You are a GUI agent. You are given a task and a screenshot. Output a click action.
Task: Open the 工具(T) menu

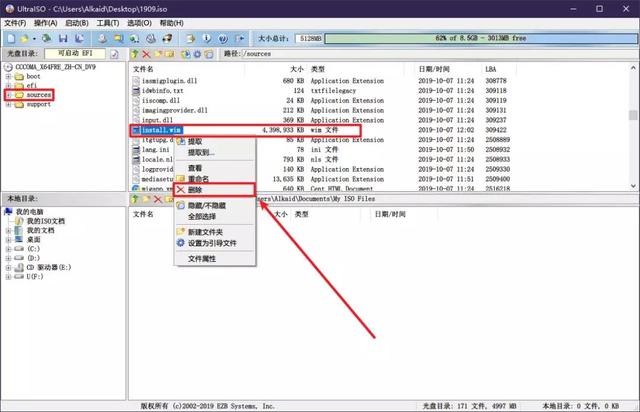point(108,23)
